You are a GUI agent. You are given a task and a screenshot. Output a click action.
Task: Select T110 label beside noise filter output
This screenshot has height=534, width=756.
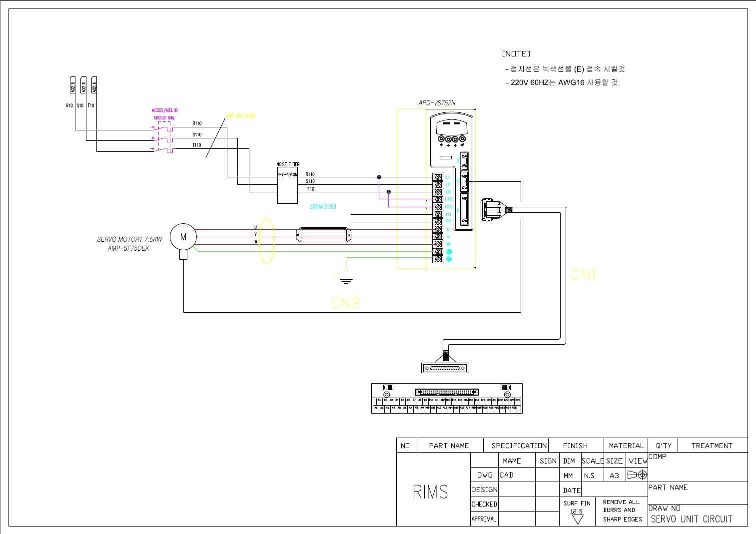click(310, 189)
